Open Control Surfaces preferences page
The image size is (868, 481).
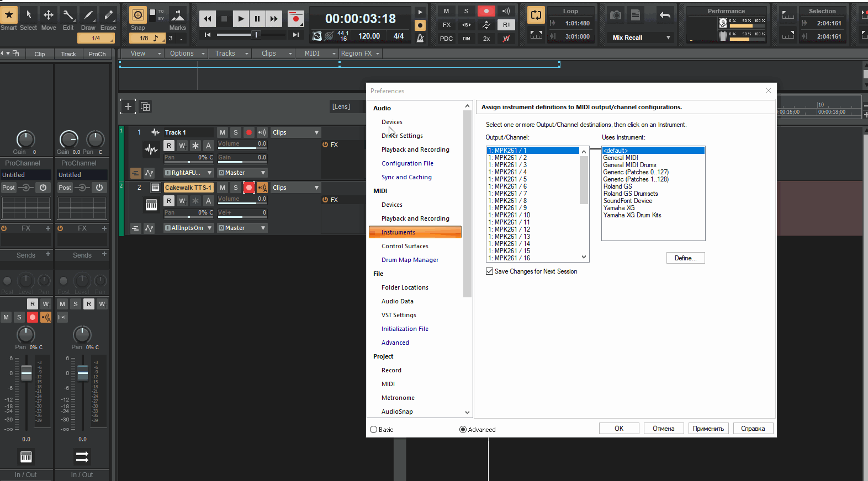[x=405, y=246]
